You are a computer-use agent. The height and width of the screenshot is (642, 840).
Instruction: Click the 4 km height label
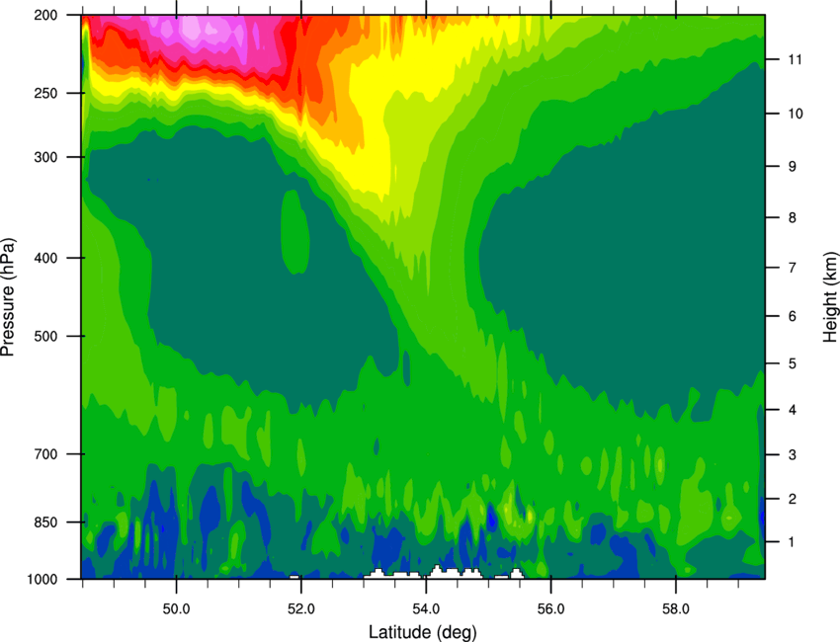tap(793, 410)
